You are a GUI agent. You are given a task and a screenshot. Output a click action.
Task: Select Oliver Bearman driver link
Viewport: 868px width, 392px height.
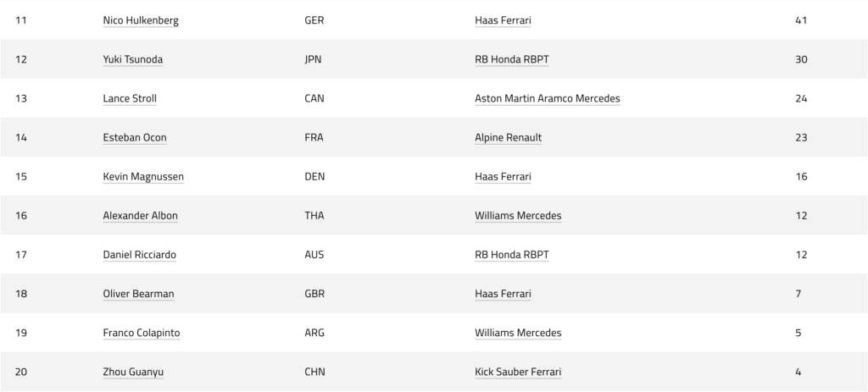[x=138, y=294]
